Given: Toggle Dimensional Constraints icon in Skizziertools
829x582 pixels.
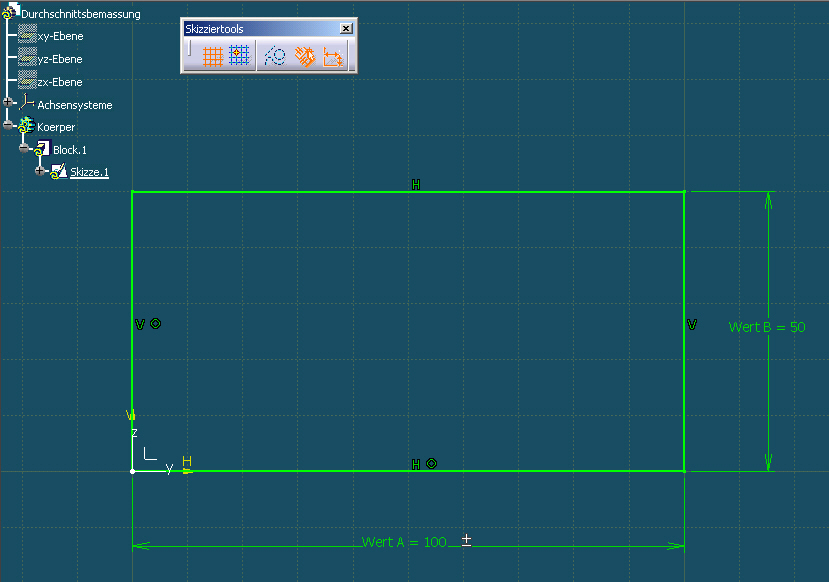Looking at the screenshot, I should coord(333,57).
